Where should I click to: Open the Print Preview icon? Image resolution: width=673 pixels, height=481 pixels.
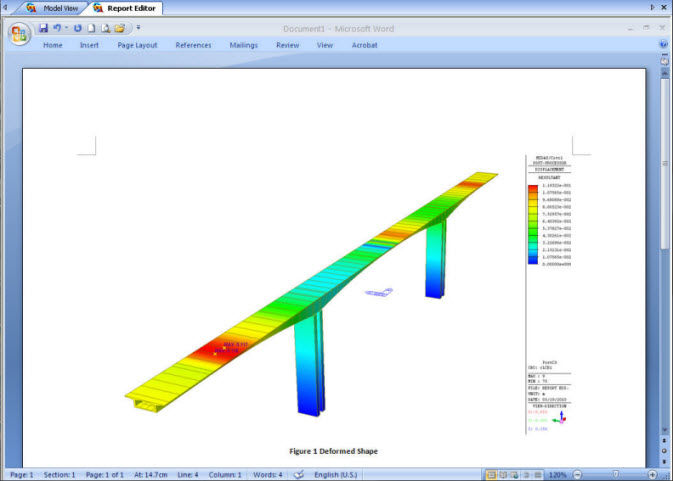(x=106, y=28)
